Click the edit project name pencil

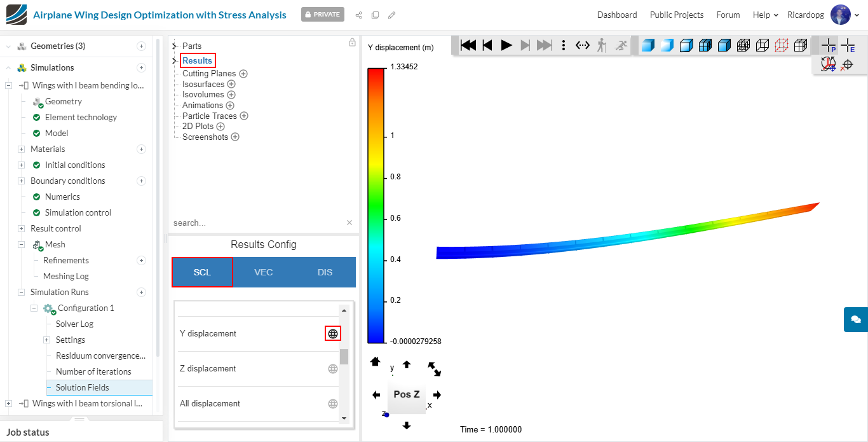pyautogui.click(x=392, y=15)
